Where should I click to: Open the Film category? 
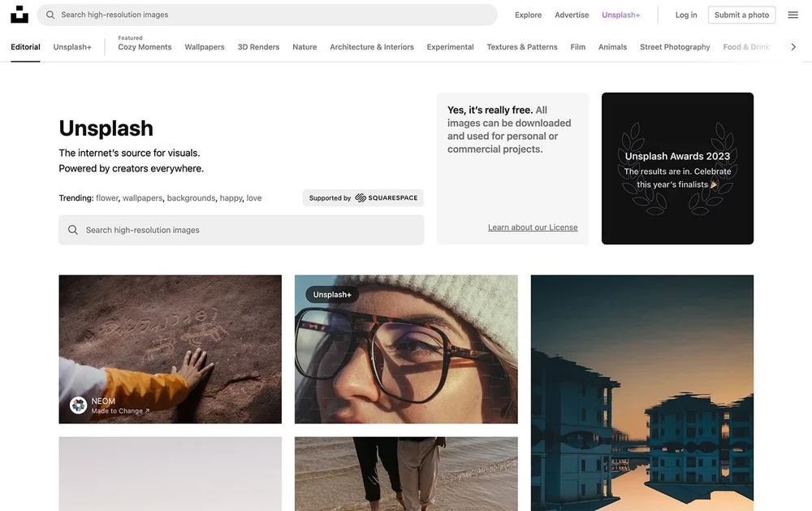[x=578, y=46]
